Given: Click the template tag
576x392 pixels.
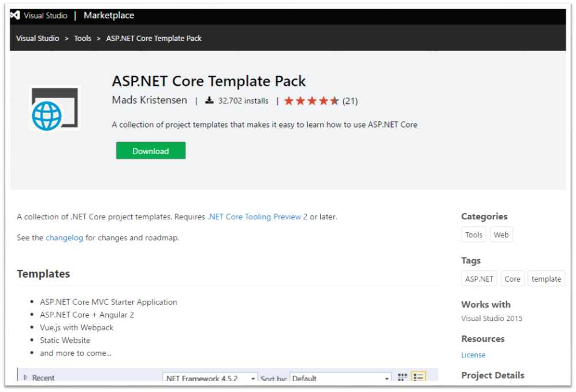Looking at the screenshot, I should (x=546, y=279).
